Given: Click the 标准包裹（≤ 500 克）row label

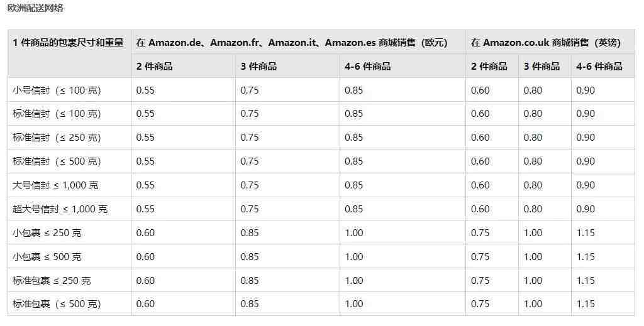Looking at the screenshot, I should click(57, 304).
